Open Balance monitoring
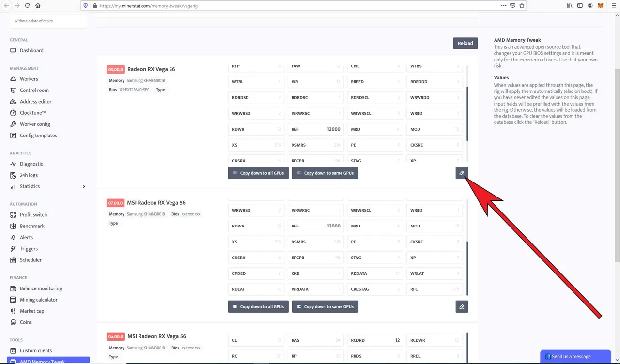620x364 pixels. 41,288
